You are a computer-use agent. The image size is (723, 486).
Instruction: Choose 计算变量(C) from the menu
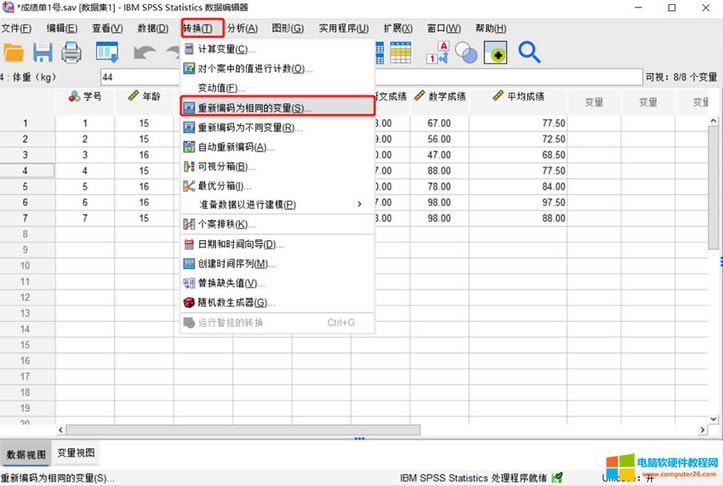click(277, 49)
